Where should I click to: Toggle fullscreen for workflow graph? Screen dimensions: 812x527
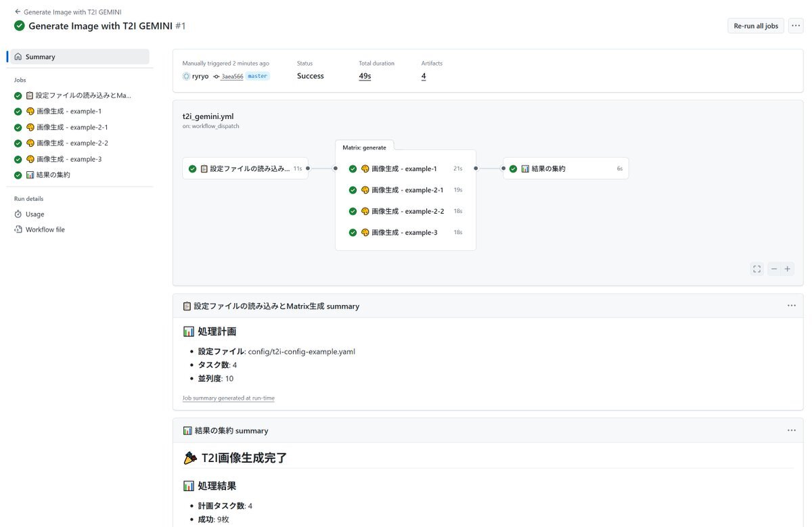757,269
